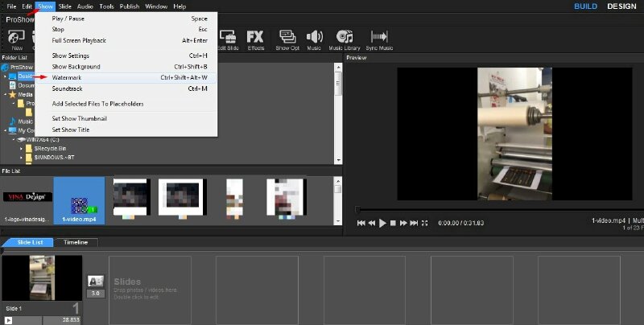This screenshot has width=644, height=325.
Task: Jump to the preview's first frame
Action: tap(361, 223)
